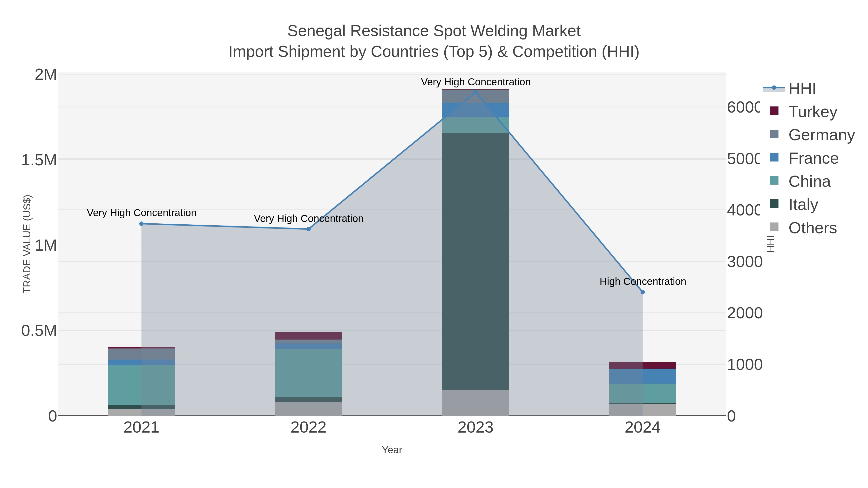Click the Turkey segment of 2022 bar
This screenshot has width=868, height=488.
[x=308, y=336]
